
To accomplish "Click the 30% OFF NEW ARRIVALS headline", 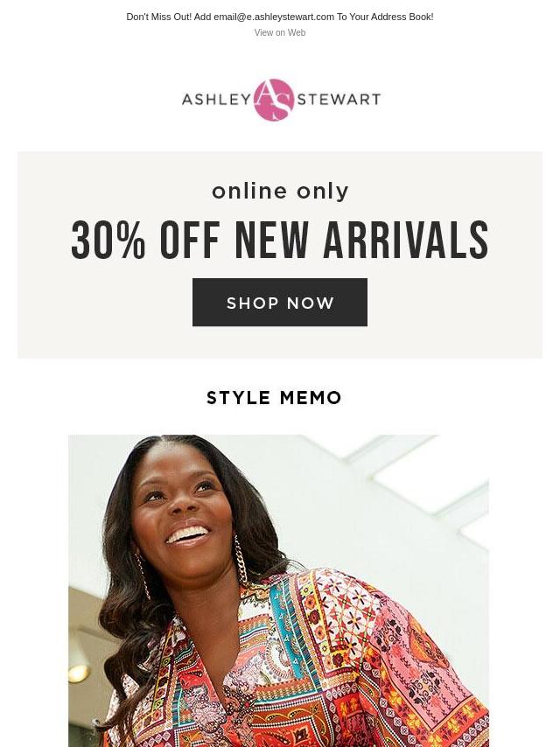I will (x=280, y=240).
